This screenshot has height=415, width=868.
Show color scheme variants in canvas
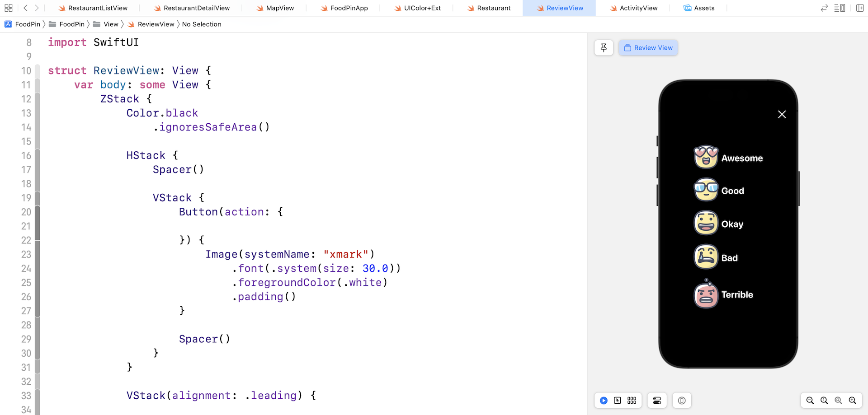[632, 400]
